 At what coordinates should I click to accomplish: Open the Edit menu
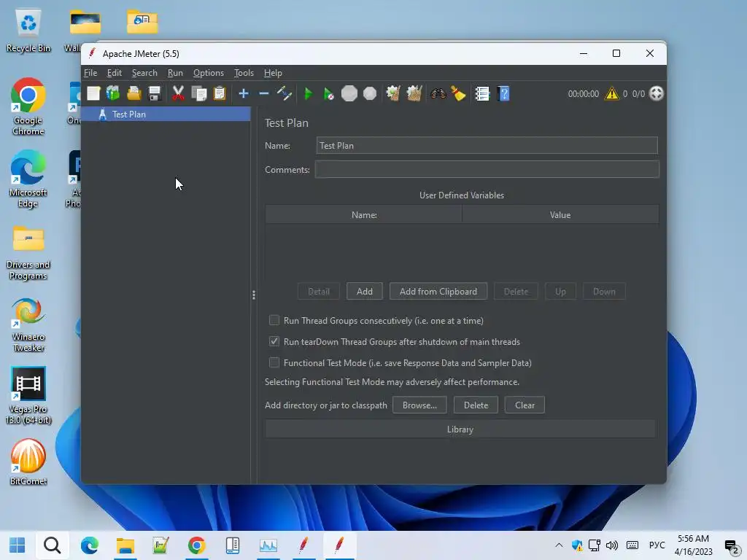115,73
